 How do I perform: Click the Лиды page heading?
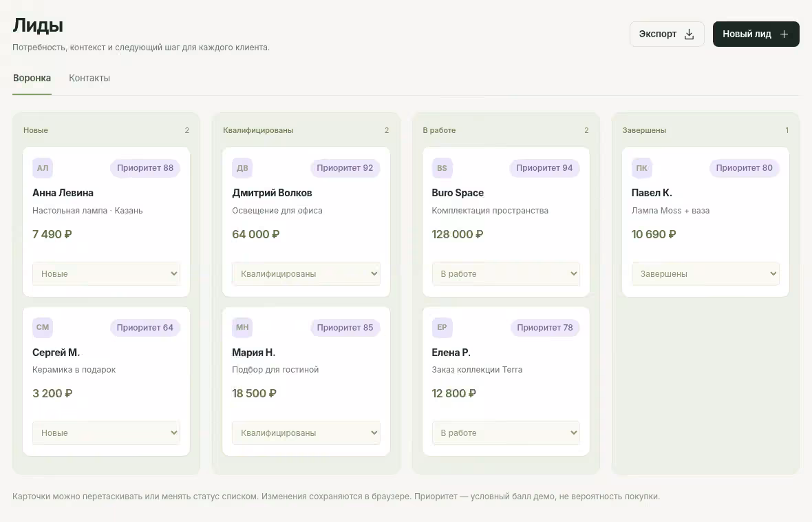38,25
